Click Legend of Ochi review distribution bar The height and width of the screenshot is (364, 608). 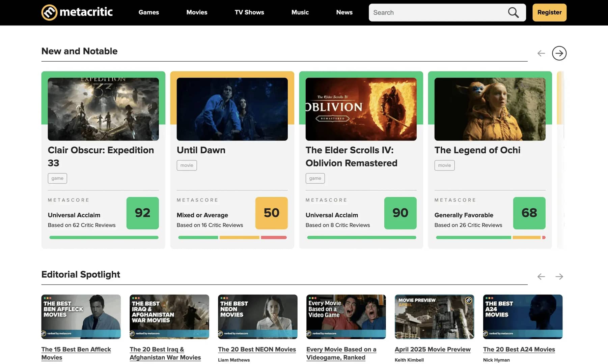coord(491,238)
